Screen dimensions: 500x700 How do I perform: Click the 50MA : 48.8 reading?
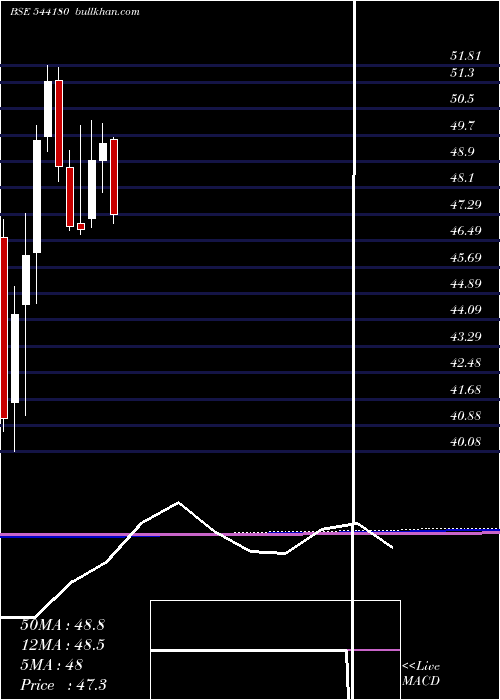click(62, 625)
